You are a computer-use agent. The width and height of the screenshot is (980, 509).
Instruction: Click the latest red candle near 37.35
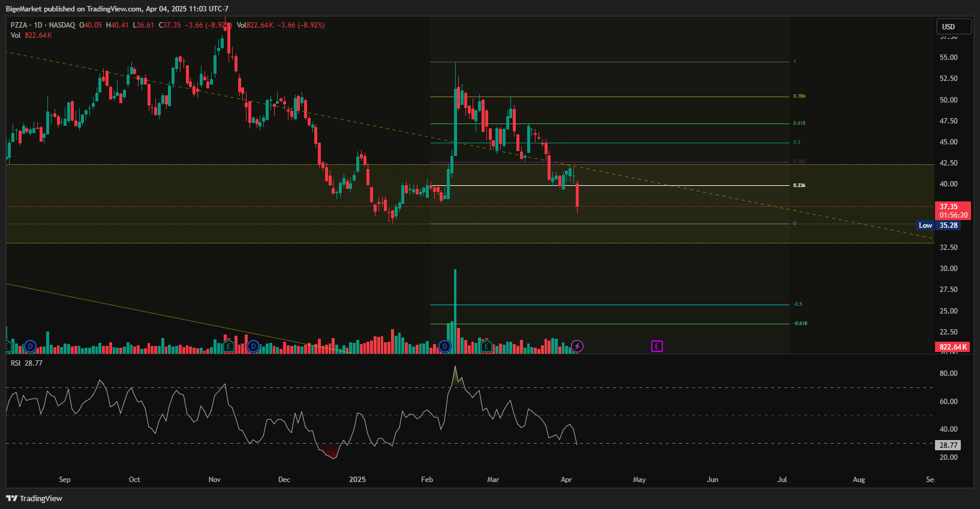click(x=577, y=197)
